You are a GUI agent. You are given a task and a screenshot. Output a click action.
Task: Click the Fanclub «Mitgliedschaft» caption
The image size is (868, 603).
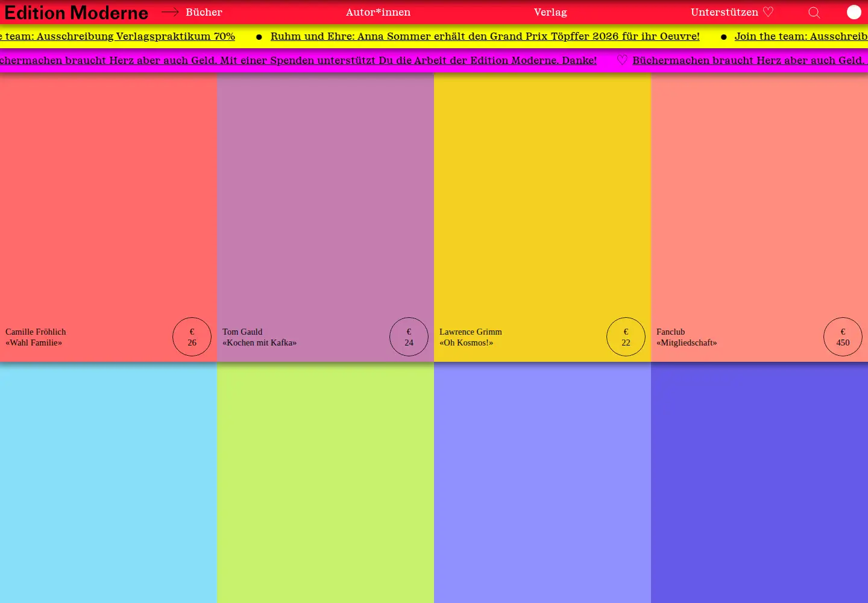click(x=687, y=337)
